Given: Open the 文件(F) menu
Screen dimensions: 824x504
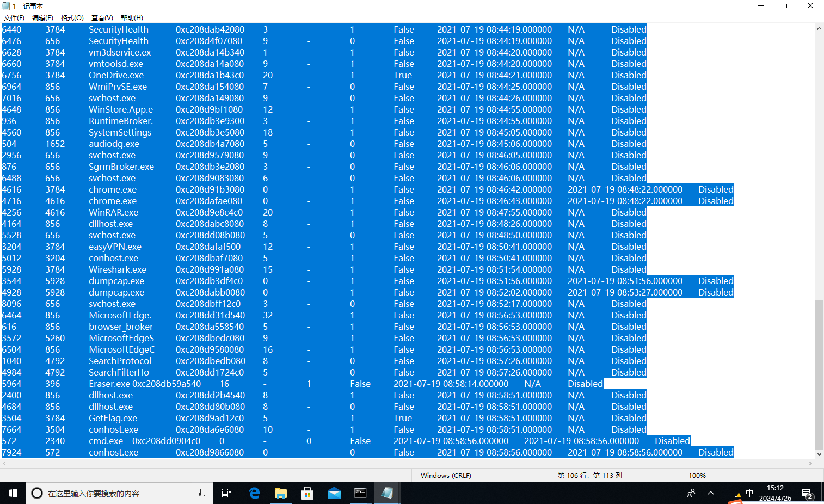Looking at the screenshot, I should click(14, 18).
